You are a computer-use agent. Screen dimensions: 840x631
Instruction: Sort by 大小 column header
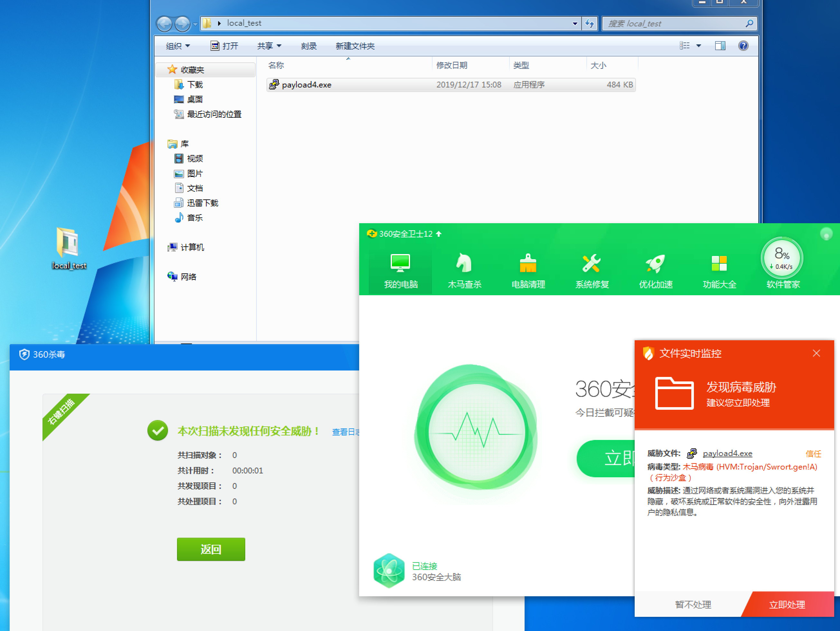[x=612, y=65]
